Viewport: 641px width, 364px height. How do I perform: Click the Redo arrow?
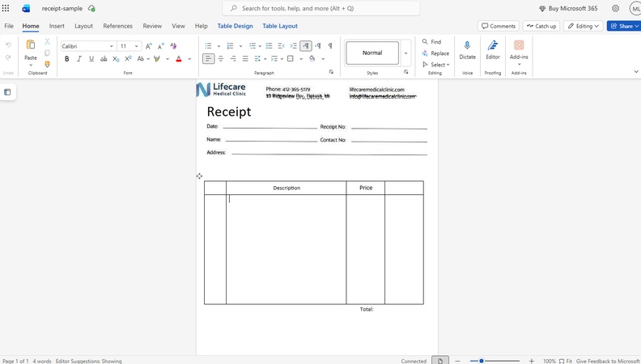[8, 57]
